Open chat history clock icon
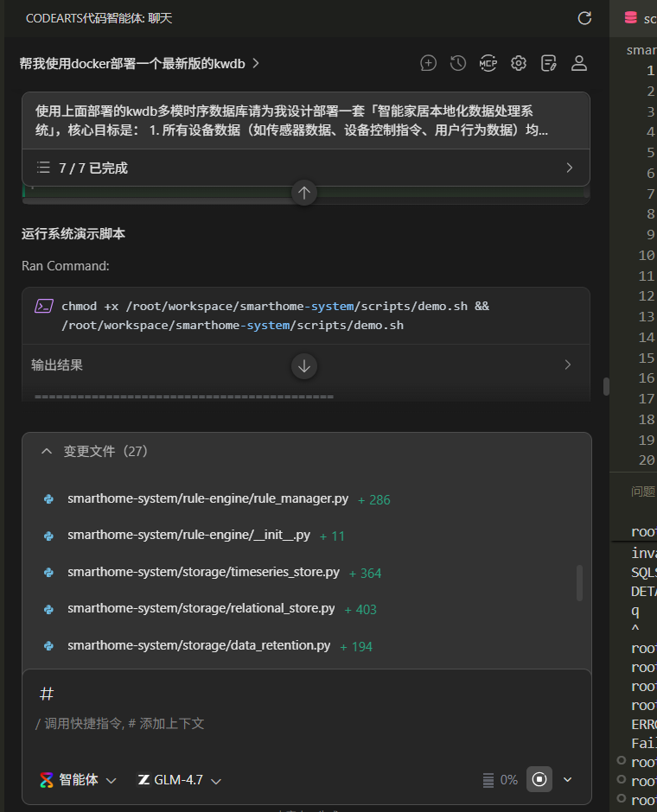The width and height of the screenshot is (657, 812). point(458,63)
